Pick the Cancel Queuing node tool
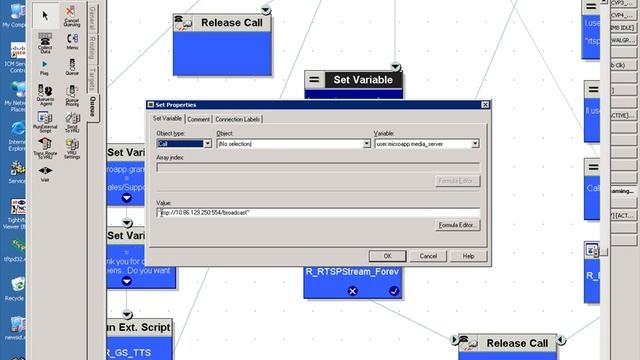Image resolution: width=640 pixels, height=360 pixels. pos(72,17)
